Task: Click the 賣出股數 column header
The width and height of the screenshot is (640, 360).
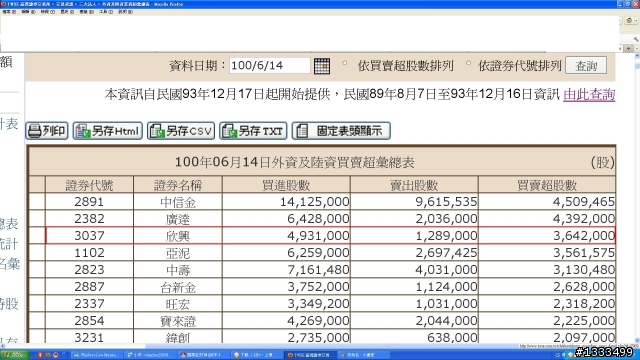Action: (414, 185)
